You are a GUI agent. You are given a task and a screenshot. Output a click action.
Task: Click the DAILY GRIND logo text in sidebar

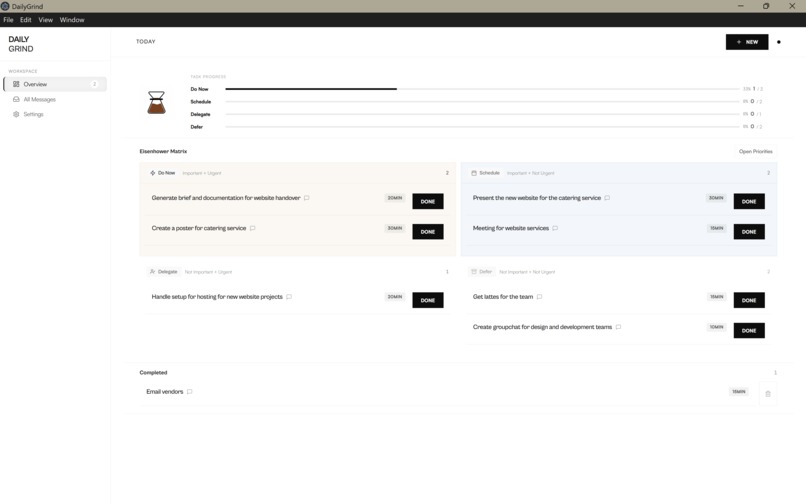pyautogui.click(x=21, y=44)
